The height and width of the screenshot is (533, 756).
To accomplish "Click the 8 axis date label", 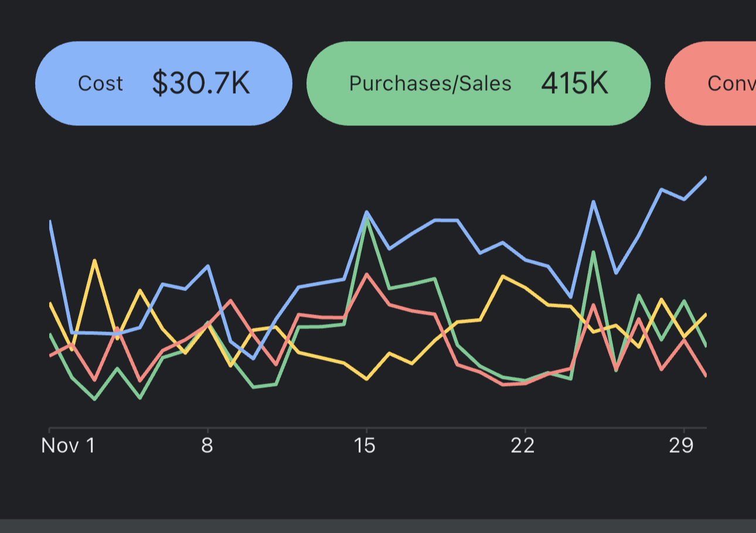I will (207, 446).
